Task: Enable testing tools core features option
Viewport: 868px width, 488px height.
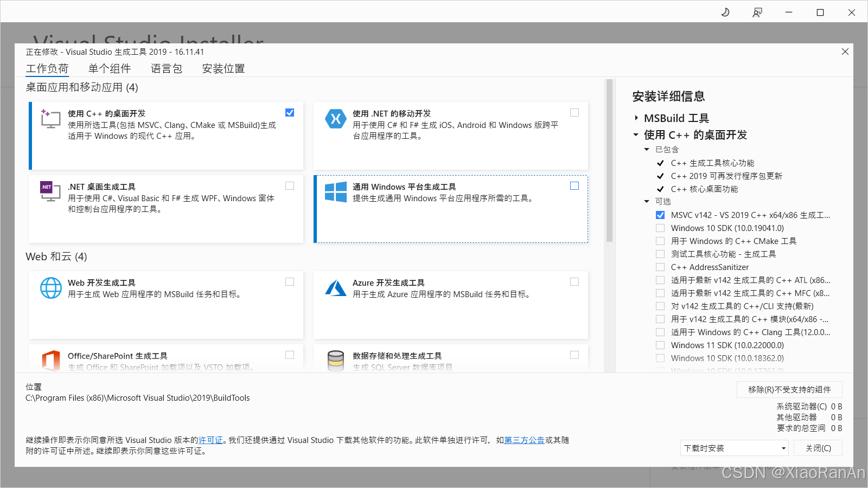Action: [660, 254]
